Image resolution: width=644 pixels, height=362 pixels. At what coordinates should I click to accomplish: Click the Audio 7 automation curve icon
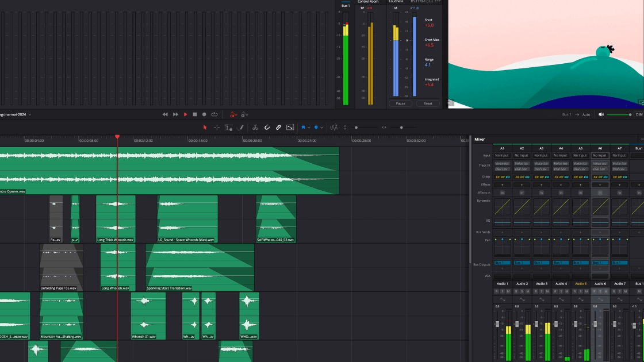[x=619, y=299]
